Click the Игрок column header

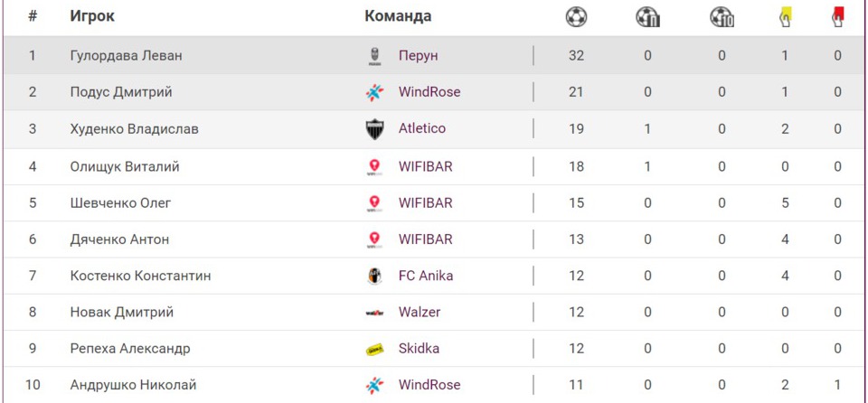92,16
